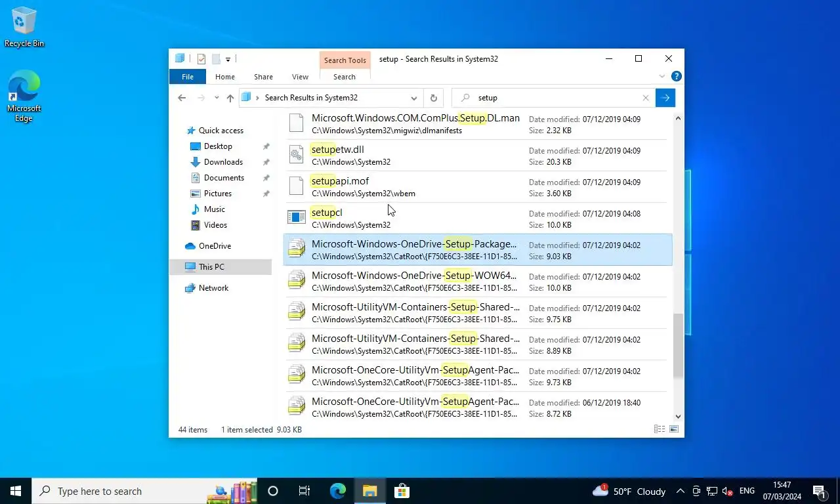Image resolution: width=840 pixels, height=504 pixels.
Task: Open the Windows Start menu
Action: point(16,491)
